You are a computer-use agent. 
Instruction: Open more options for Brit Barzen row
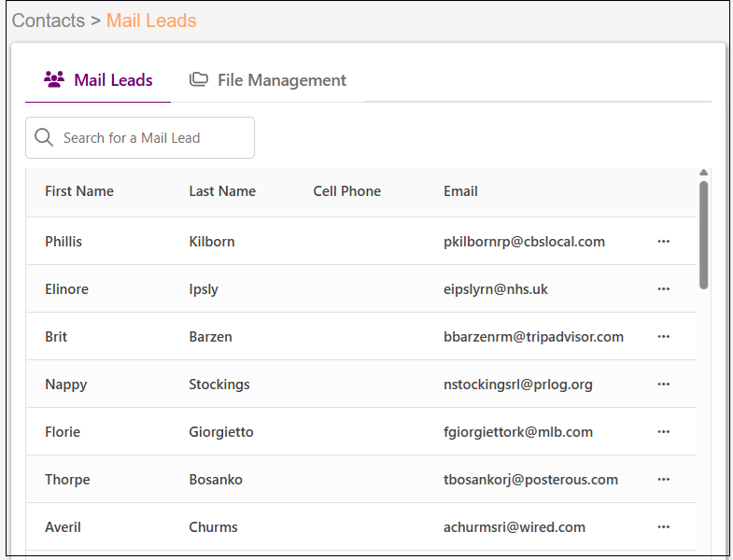pyautogui.click(x=663, y=337)
